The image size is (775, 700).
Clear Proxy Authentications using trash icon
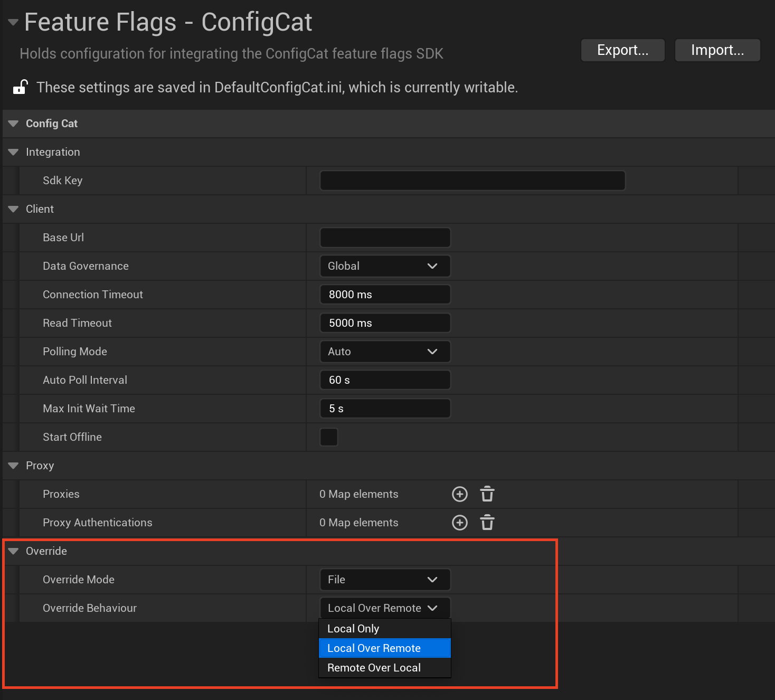point(487,522)
